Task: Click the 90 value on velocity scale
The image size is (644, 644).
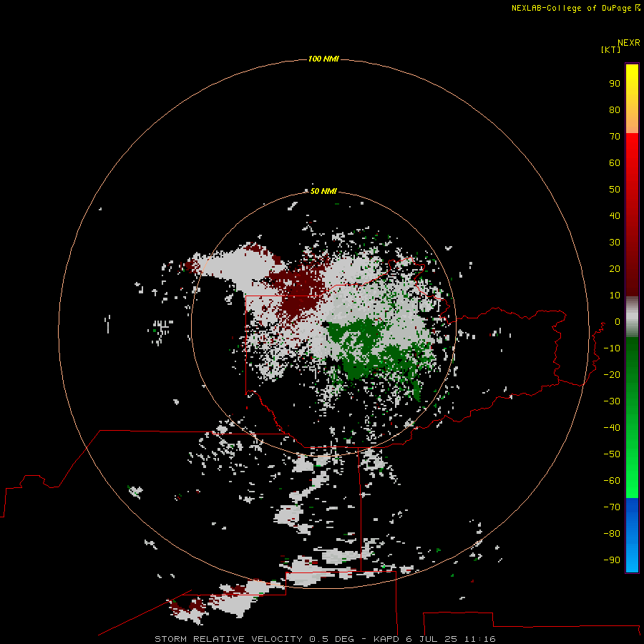Action: pos(615,84)
